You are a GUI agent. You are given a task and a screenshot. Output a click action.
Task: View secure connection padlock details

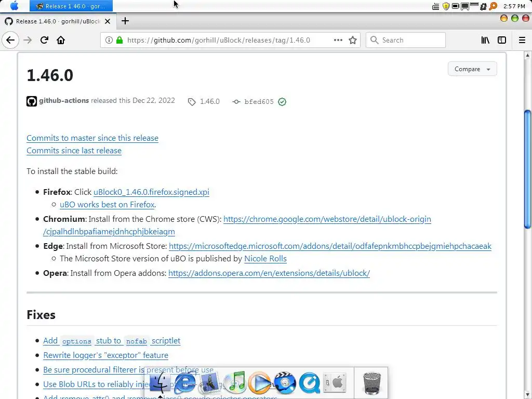point(119,40)
